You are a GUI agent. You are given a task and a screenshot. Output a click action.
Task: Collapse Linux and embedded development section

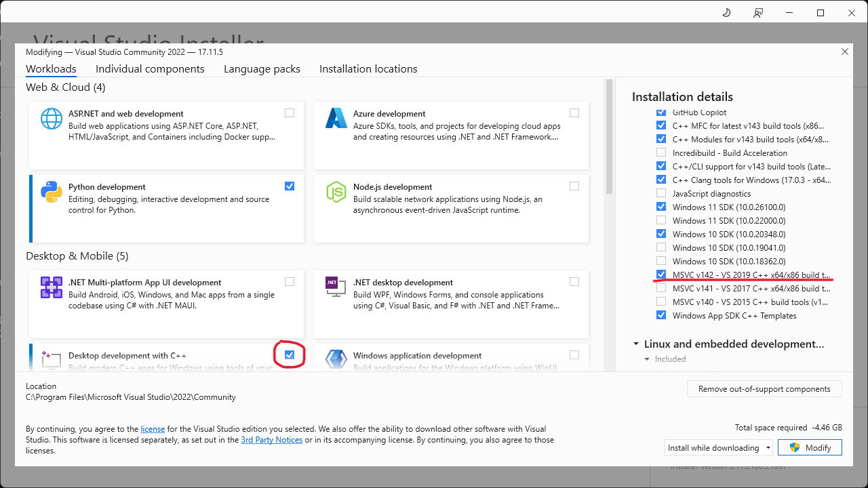pos(636,344)
